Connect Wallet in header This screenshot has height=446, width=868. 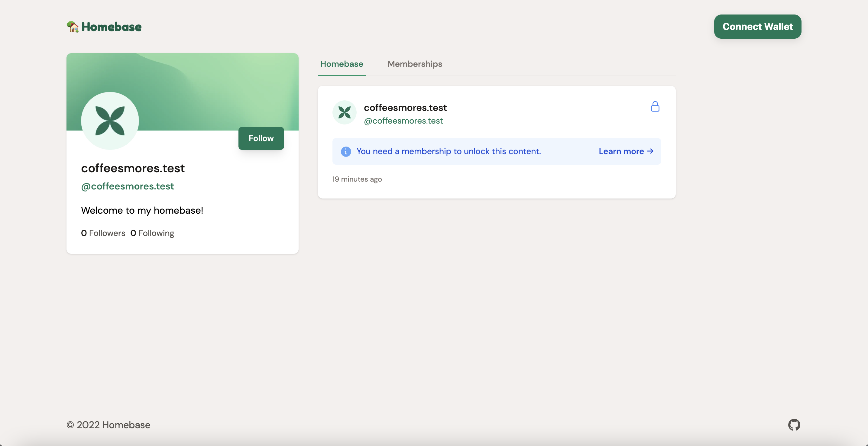tap(757, 27)
